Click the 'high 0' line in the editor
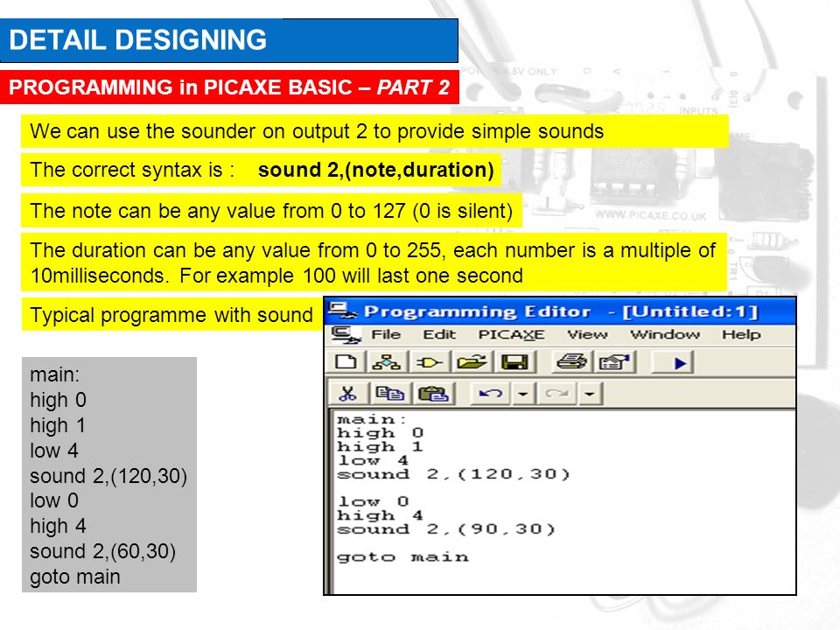840x630 pixels. [x=380, y=433]
